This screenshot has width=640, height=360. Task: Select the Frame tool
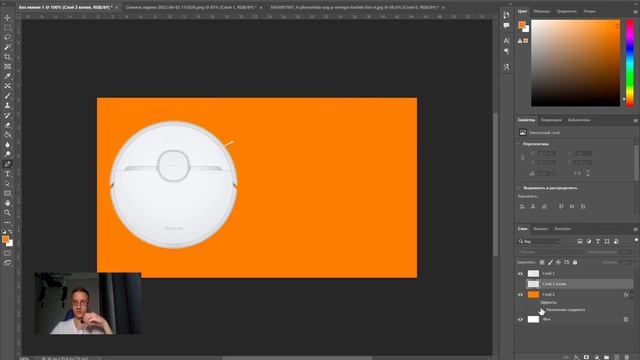pos(7,67)
